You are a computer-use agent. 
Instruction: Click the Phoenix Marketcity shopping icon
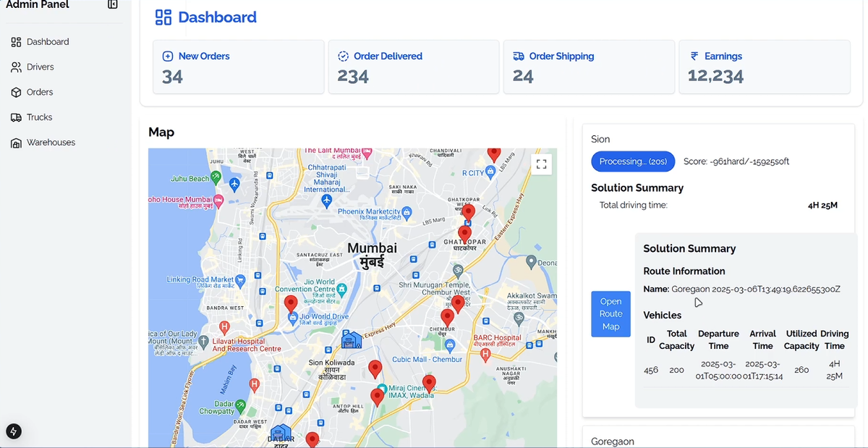click(407, 213)
